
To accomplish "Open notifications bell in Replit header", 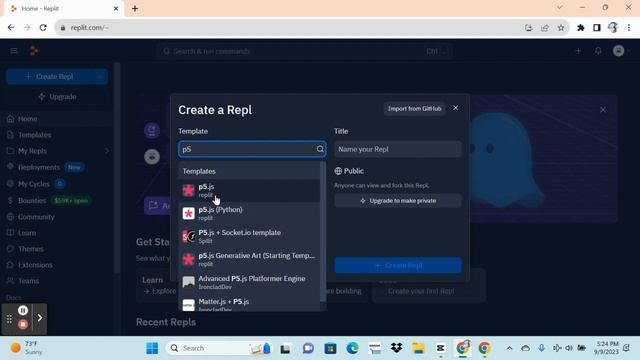I will 598,51.
